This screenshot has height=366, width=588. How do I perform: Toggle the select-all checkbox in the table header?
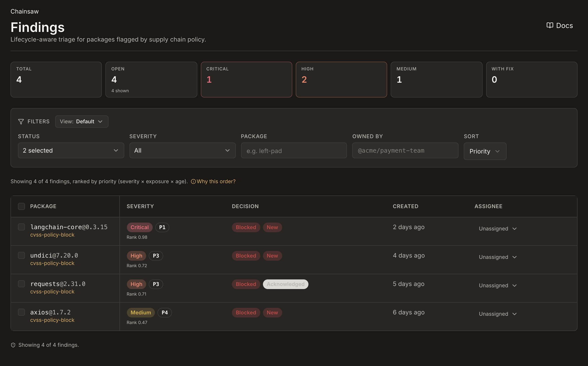22,206
